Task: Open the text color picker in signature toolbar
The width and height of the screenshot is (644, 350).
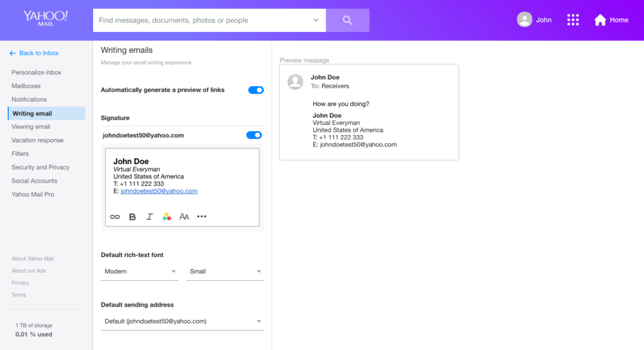Action: tap(167, 217)
